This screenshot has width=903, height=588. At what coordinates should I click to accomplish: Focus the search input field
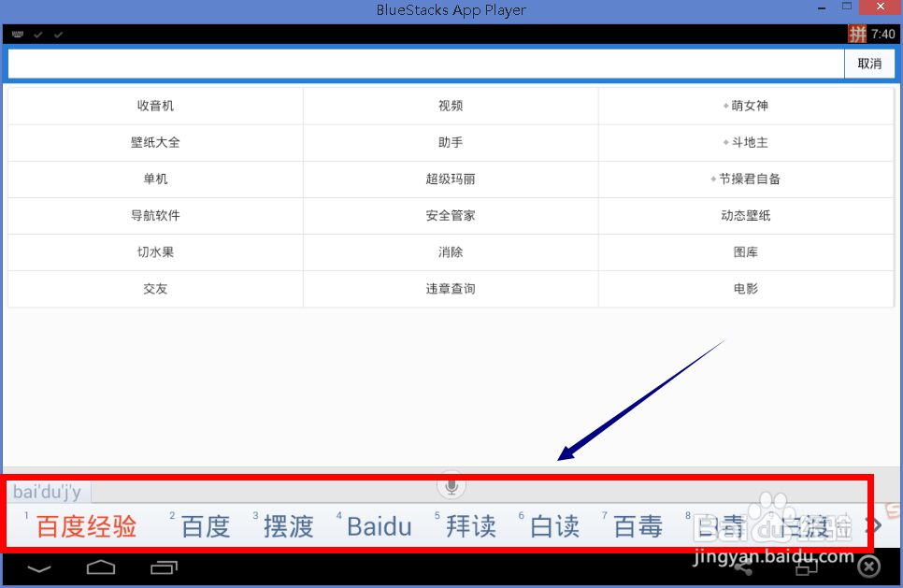(x=426, y=64)
